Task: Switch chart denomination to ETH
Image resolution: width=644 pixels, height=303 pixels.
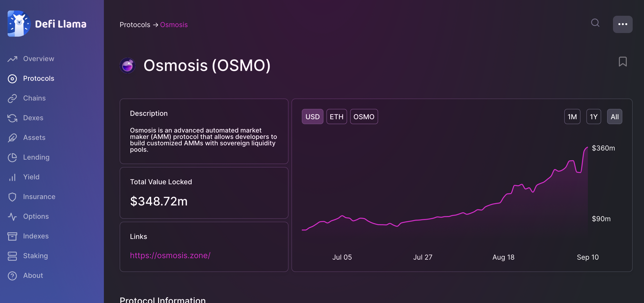Action: (x=337, y=117)
